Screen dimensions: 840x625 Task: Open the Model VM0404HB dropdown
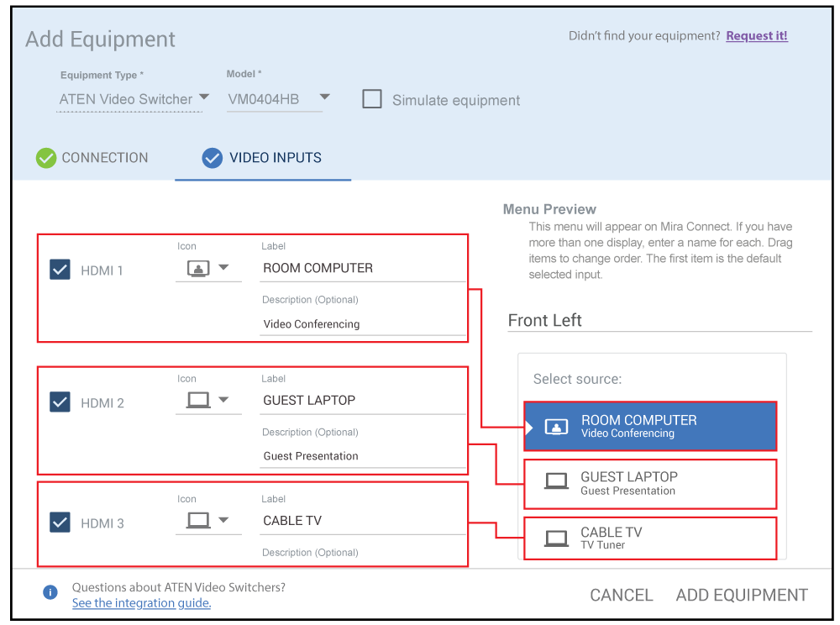279,100
